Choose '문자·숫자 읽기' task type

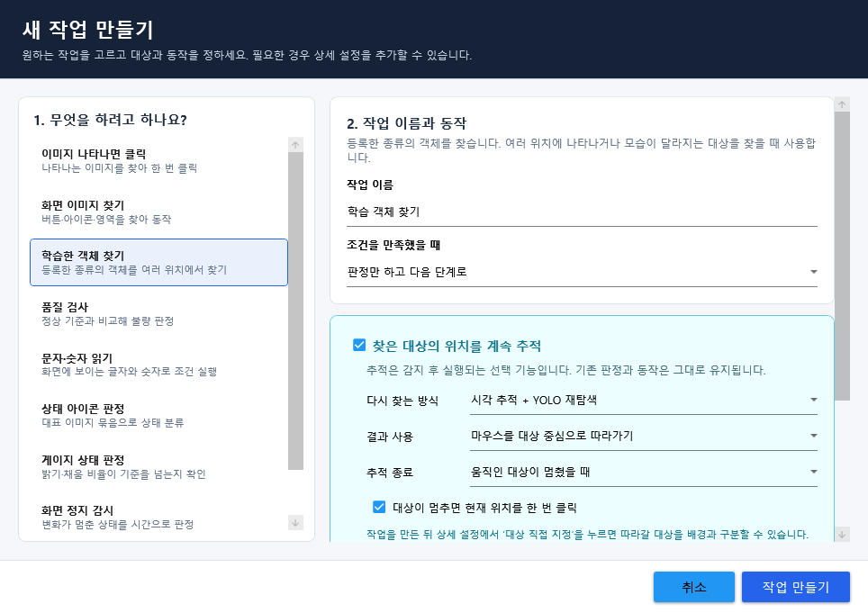158,365
